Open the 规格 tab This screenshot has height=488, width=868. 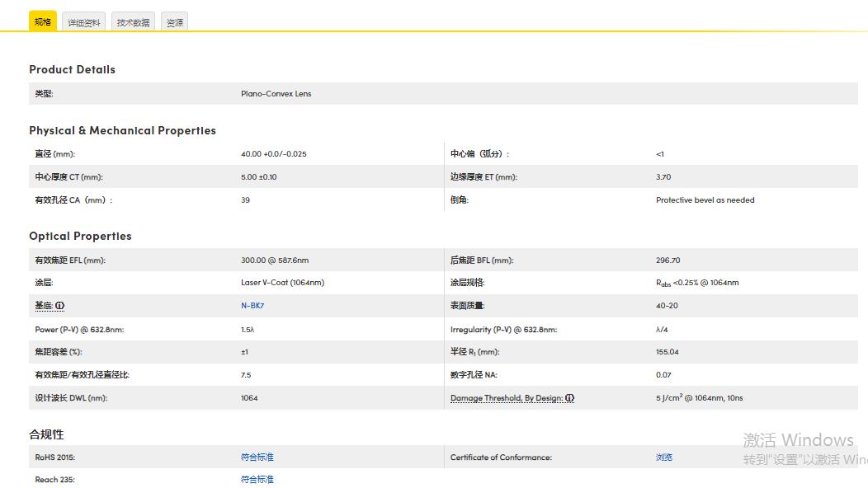click(43, 22)
